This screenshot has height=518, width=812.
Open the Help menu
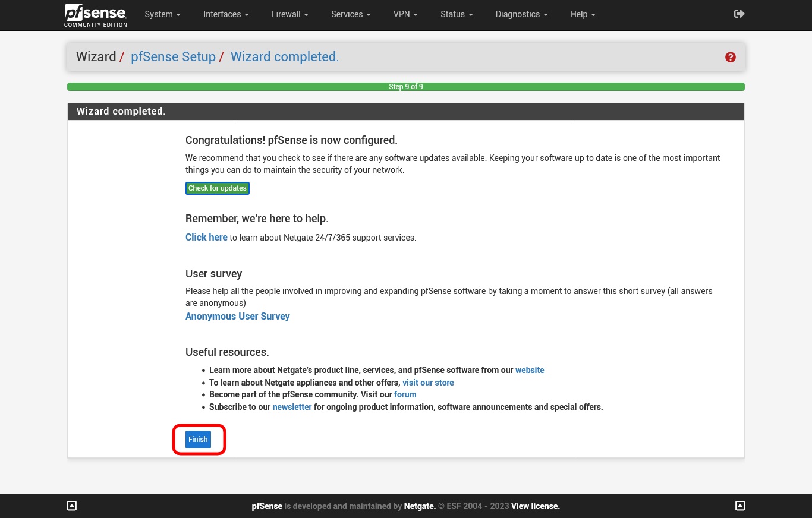pos(583,14)
